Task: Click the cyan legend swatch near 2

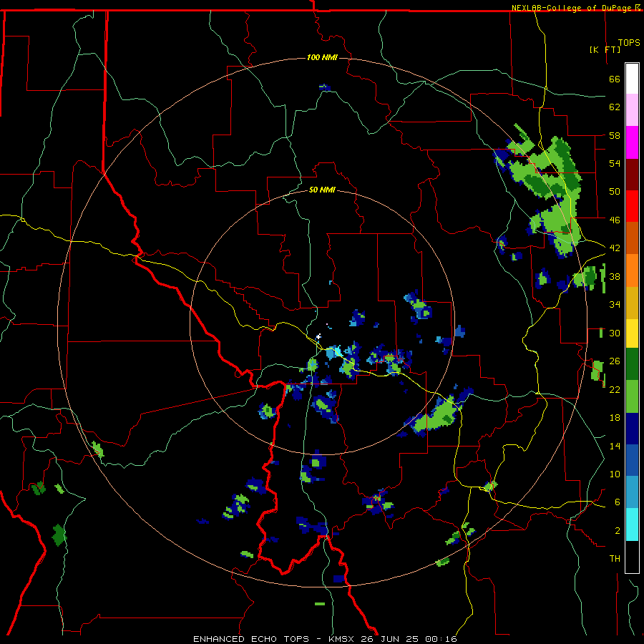Action: pyautogui.click(x=632, y=524)
